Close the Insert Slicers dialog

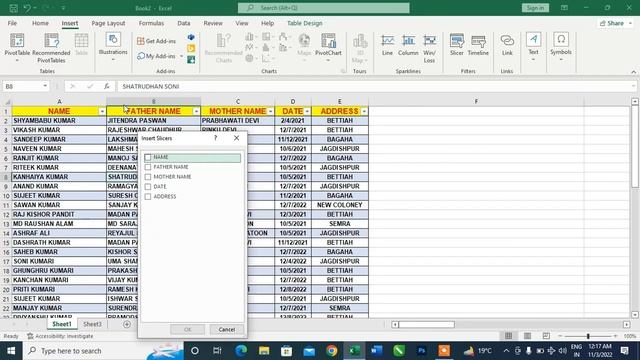pyautogui.click(x=237, y=138)
